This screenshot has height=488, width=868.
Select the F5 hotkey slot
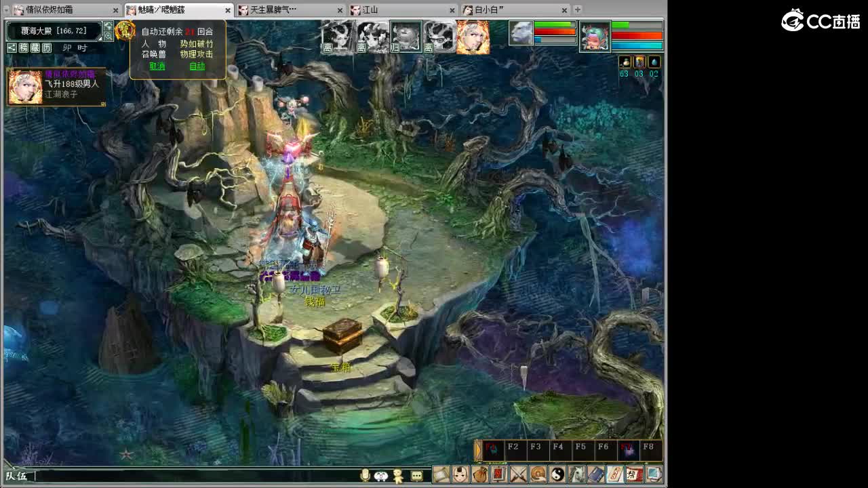point(583,450)
